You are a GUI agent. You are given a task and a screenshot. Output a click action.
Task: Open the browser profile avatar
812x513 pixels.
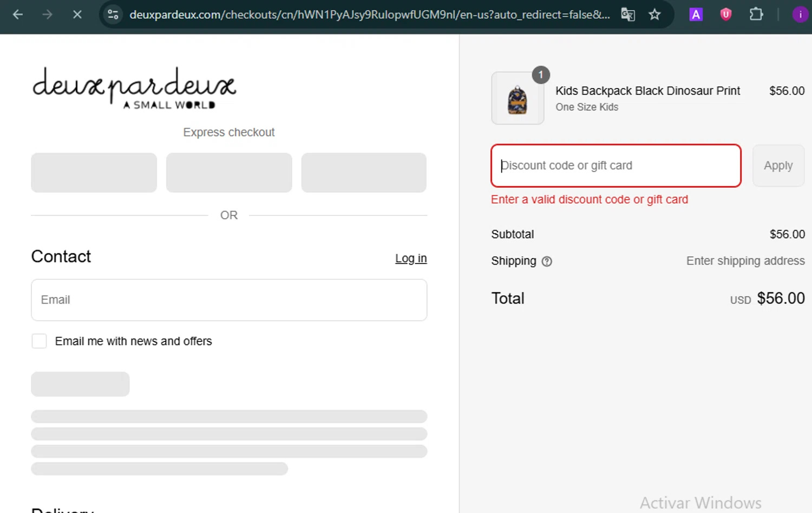pos(800,15)
